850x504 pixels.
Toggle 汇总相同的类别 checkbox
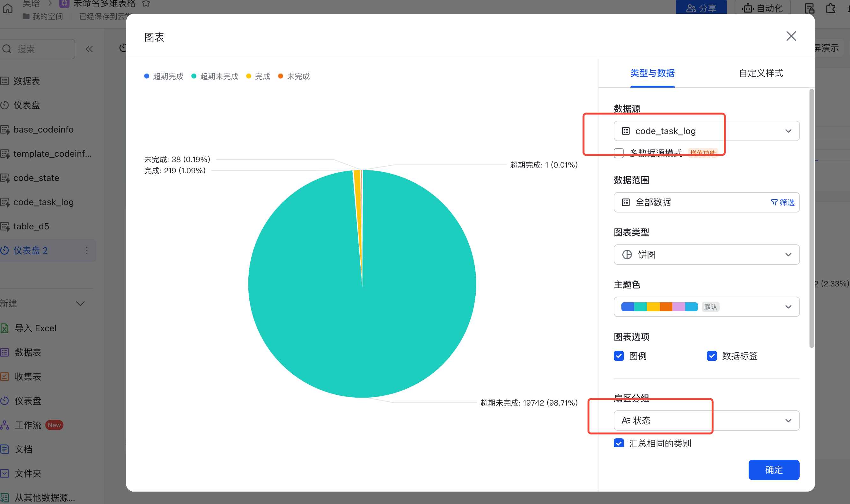(x=619, y=443)
